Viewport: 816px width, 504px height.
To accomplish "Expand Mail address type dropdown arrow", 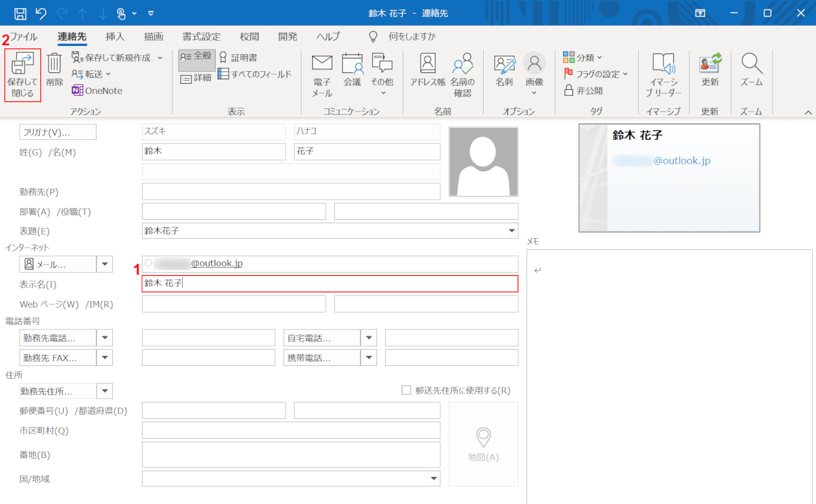I will (x=105, y=265).
